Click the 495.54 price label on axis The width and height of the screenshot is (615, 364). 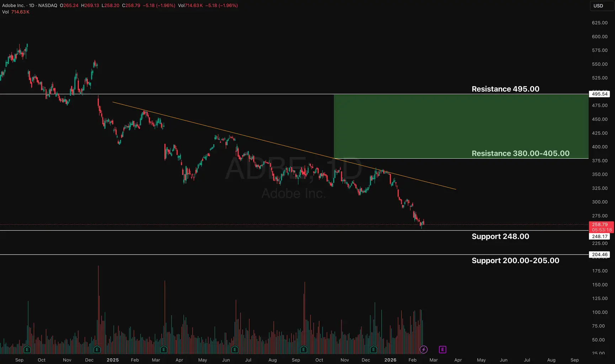[600, 94]
